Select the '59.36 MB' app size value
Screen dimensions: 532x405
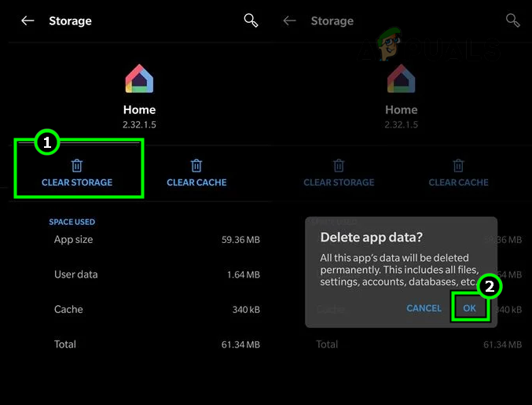pyautogui.click(x=240, y=240)
